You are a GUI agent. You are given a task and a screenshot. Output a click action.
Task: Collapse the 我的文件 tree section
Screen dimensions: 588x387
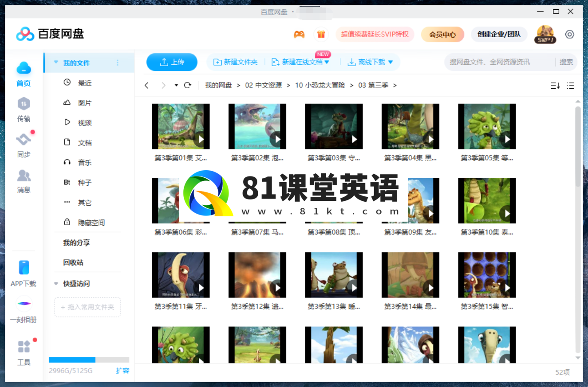point(56,63)
